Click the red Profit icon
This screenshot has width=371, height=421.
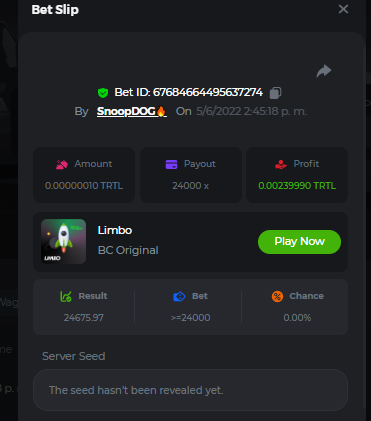[281, 164]
